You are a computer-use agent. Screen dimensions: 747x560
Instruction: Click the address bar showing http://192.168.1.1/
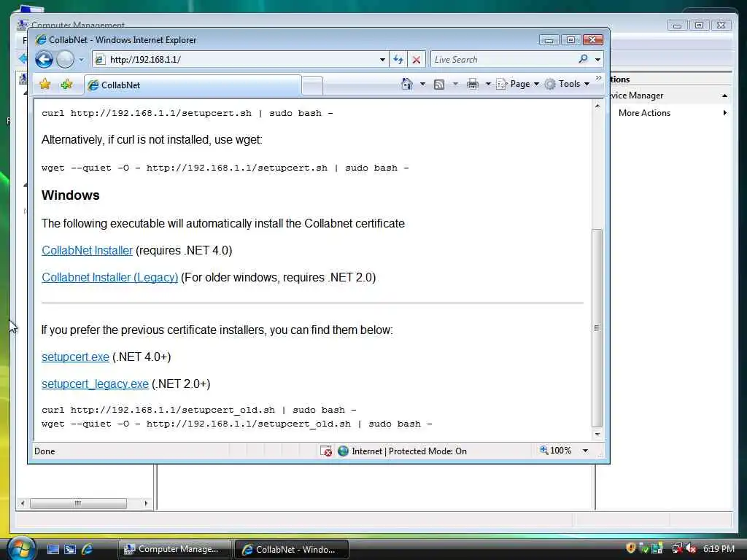[237, 60]
